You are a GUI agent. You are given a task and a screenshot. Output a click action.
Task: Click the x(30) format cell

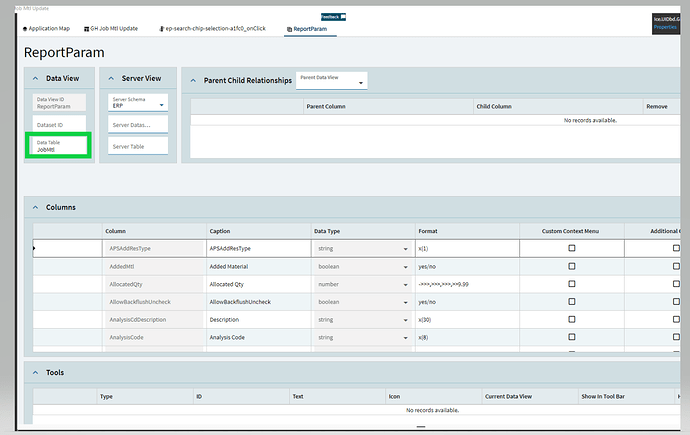coord(467,320)
